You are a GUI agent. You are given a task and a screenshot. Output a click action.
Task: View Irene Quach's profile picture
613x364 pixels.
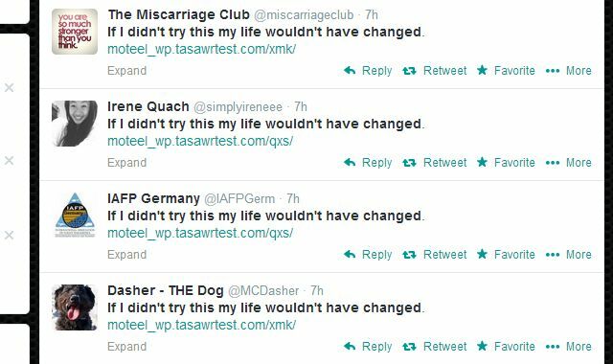[75, 124]
